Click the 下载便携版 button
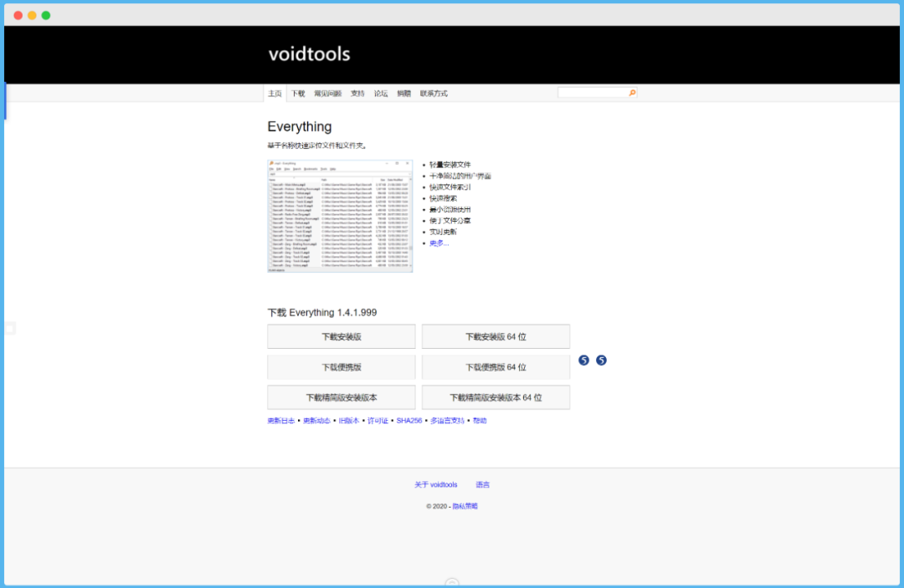This screenshot has width=904, height=588. pos(341,366)
